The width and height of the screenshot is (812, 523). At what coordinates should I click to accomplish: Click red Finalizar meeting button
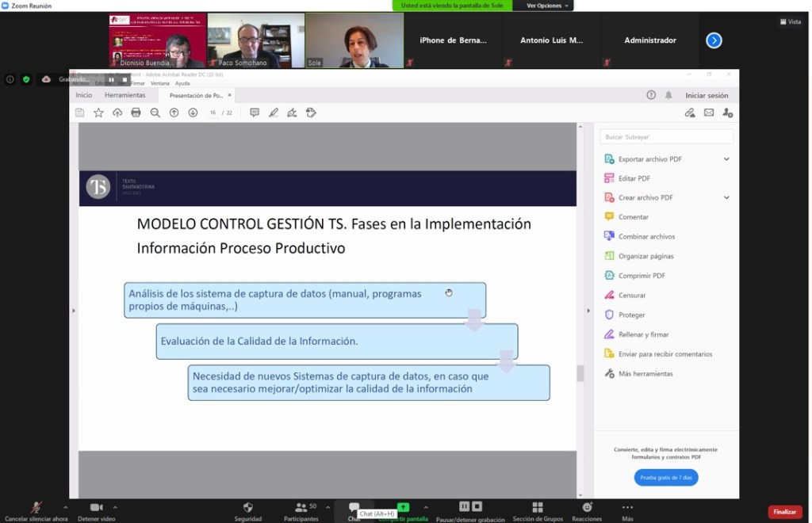(784, 512)
